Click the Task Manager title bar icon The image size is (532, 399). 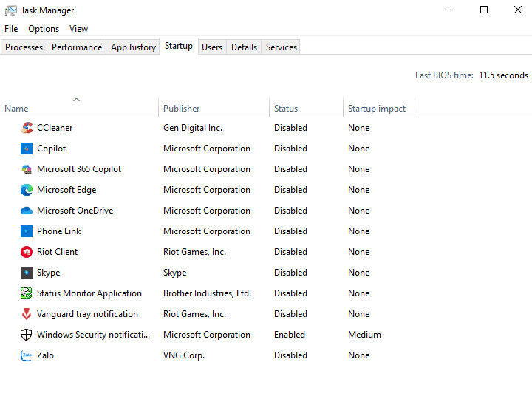pos(10,10)
